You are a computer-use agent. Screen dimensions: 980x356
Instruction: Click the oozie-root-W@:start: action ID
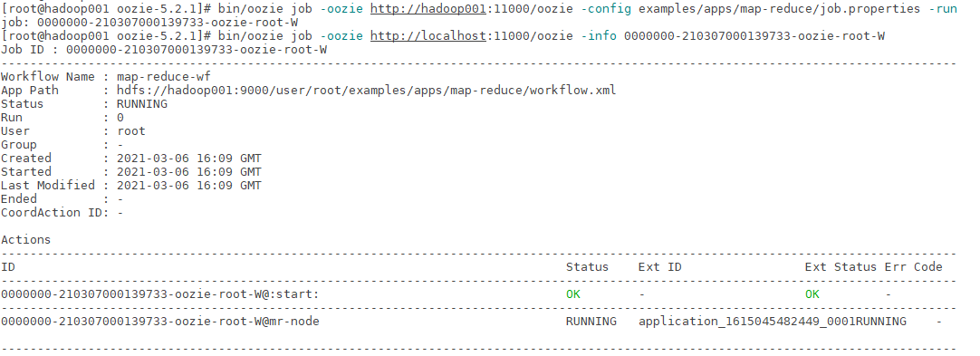pyautogui.click(x=160, y=294)
